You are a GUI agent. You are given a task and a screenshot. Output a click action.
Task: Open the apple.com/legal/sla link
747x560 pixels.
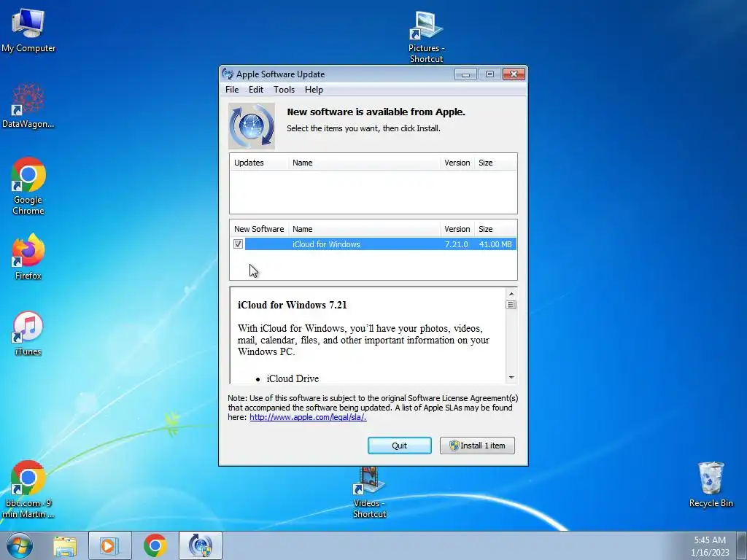click(x=308, y=417)
